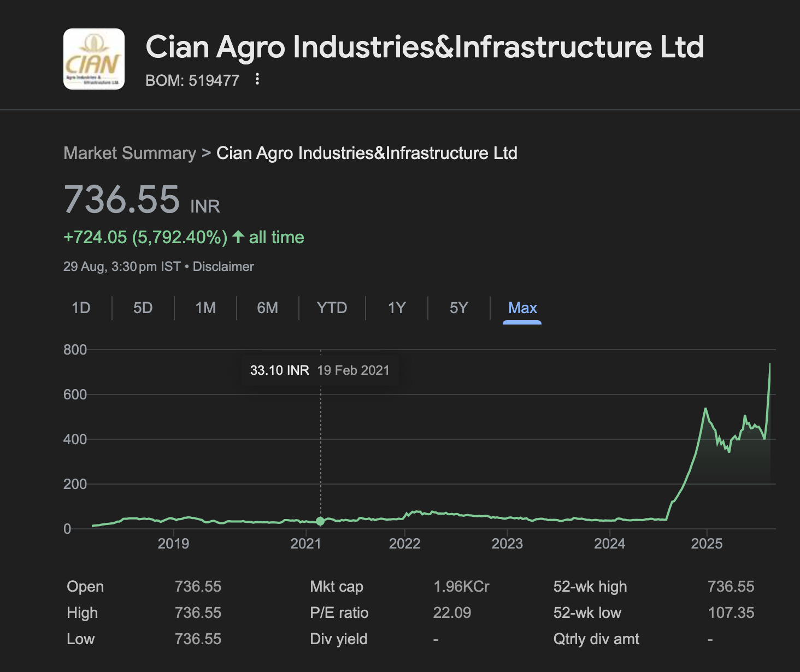Click the 33.10 INR price tooltip
The width and height of the screenshot is (800, 672).
(279, 370)
